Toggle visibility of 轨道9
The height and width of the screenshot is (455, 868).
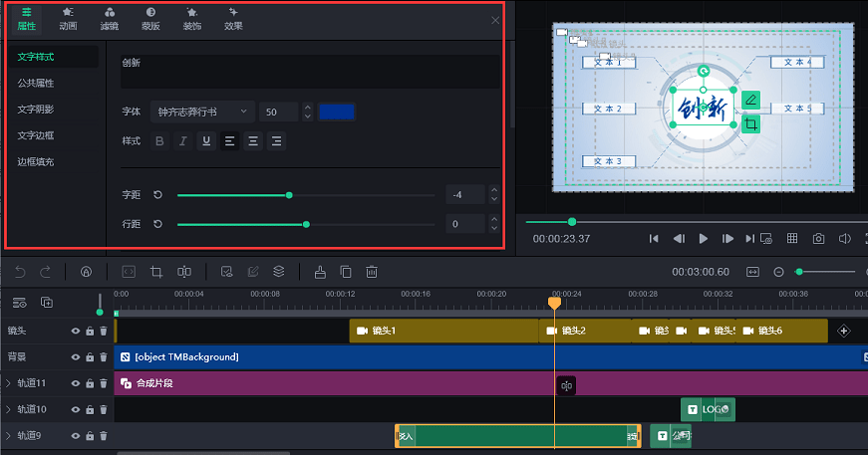pyautogui.click(x=76, y=436)
